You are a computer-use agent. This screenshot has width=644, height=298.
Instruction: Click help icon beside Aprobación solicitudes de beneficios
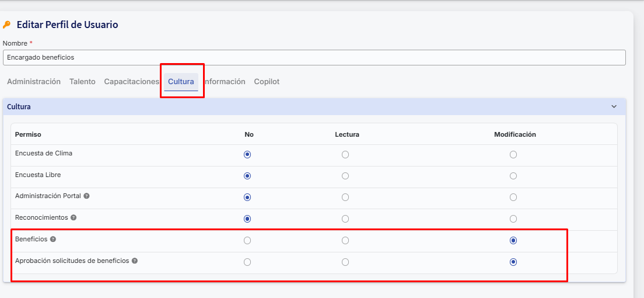coord(135,261)
